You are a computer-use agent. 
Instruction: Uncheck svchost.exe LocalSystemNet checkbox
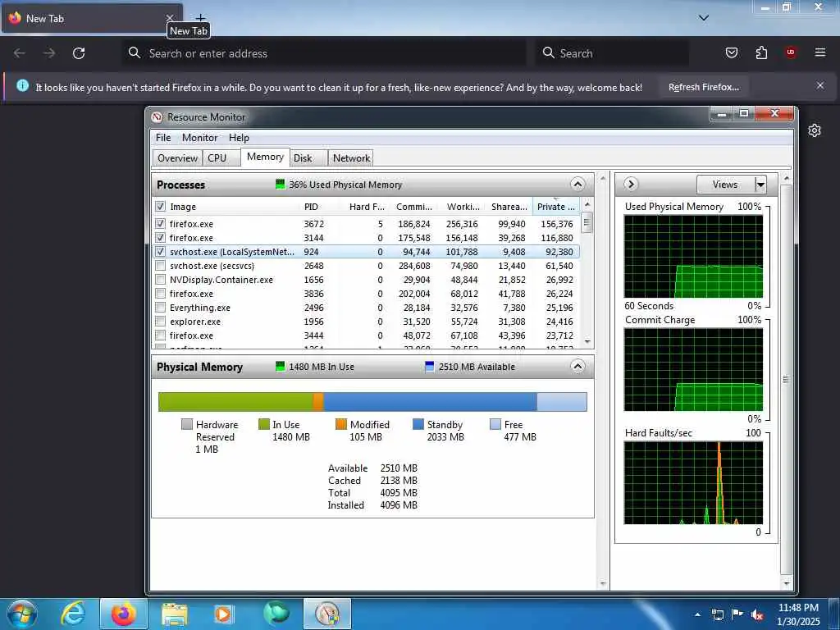tap(160, 251)
